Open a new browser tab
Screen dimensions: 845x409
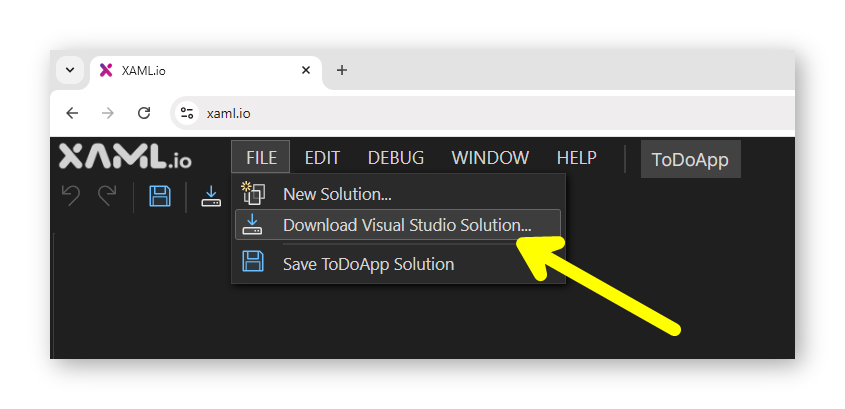(342, 70)
